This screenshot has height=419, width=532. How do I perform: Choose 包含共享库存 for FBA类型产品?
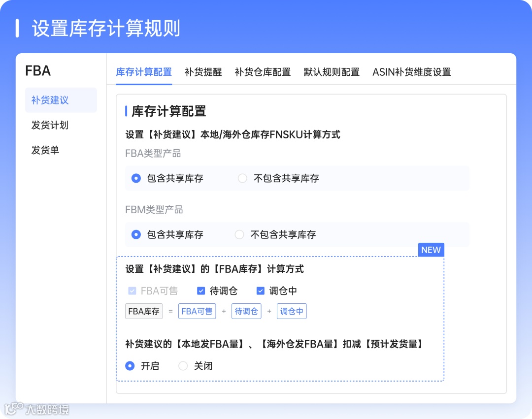click(x=136, y=178)
